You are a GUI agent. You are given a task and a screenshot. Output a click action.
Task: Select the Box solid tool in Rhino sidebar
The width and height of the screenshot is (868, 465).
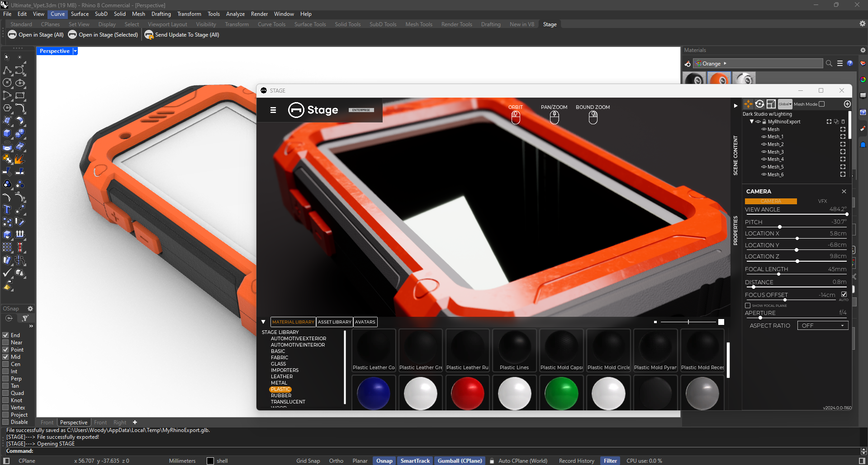(x=7, y=133)
